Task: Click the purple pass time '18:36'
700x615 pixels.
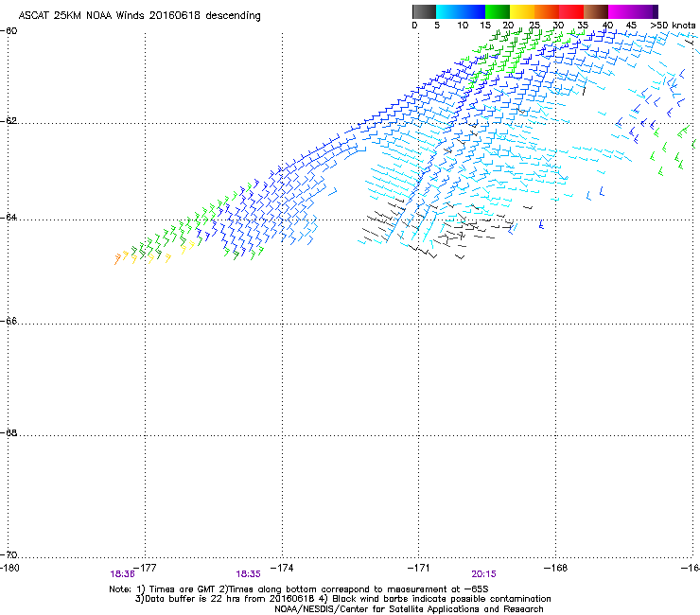Action: (x=122, y=574)
